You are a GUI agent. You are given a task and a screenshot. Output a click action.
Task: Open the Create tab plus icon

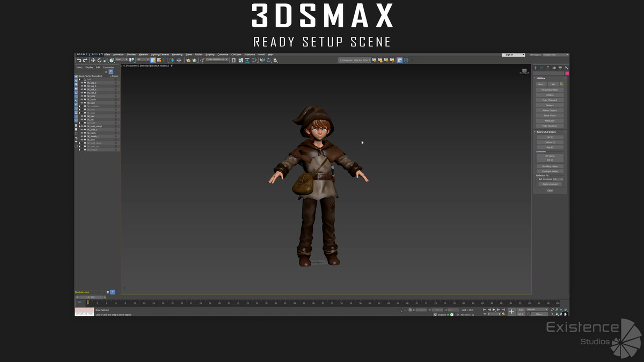(536, 68)
